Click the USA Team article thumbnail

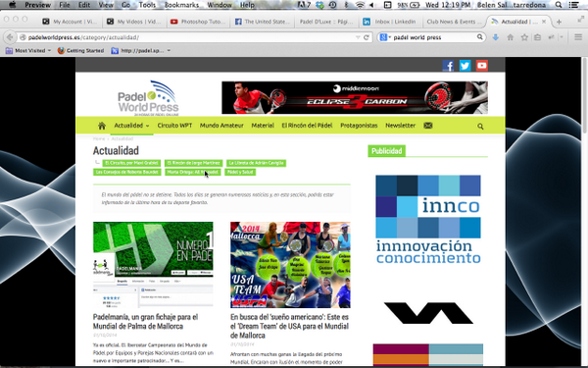click(x=290, y=265)
